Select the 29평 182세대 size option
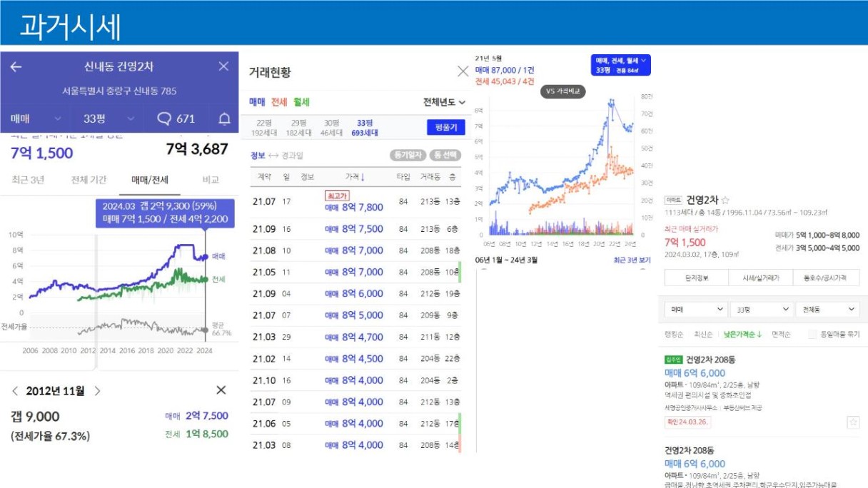868x488 pixels. pos(298,128)
